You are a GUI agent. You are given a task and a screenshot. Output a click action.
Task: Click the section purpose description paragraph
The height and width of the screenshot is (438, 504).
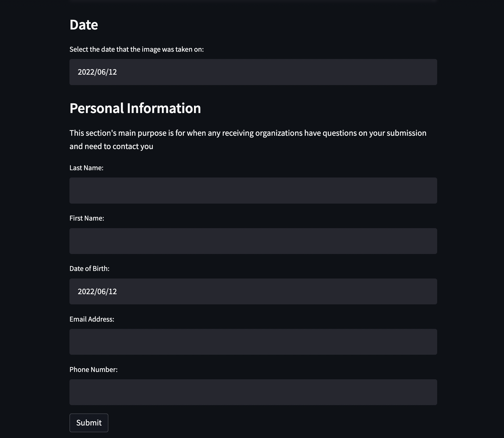(248, 140)
